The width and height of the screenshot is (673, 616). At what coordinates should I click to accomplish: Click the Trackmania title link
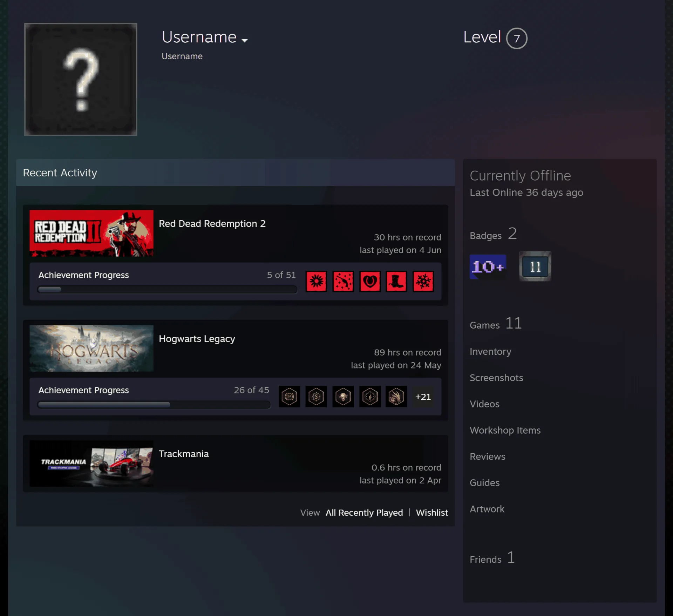pos(184,454)
